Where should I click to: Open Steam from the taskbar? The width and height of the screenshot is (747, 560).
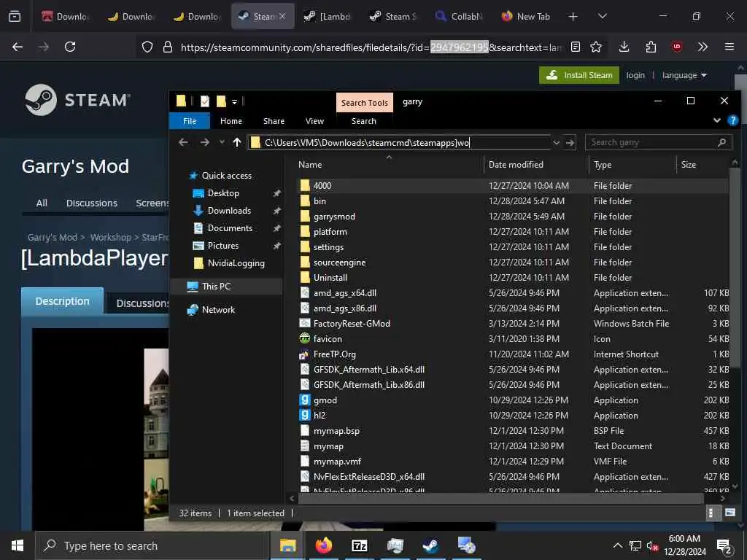430,545
